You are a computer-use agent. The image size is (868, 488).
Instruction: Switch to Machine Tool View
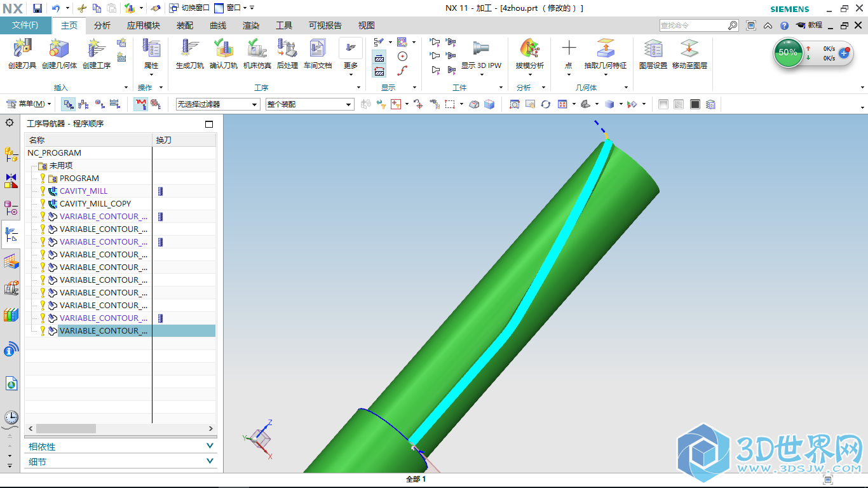(83, 104)
